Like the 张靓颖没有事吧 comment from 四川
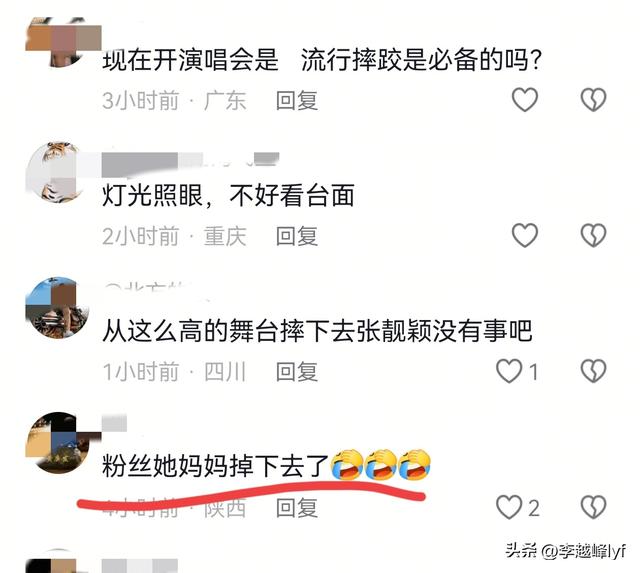 point(509,371)
